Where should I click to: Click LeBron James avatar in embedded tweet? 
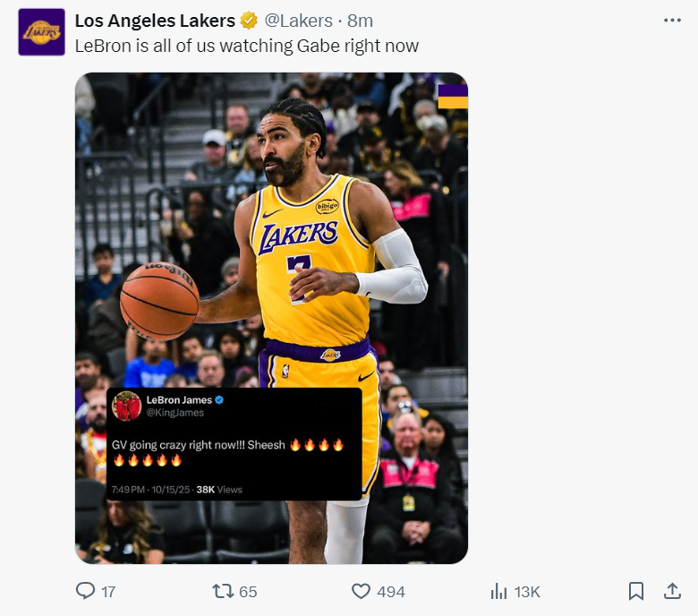(x=126, y=406)
